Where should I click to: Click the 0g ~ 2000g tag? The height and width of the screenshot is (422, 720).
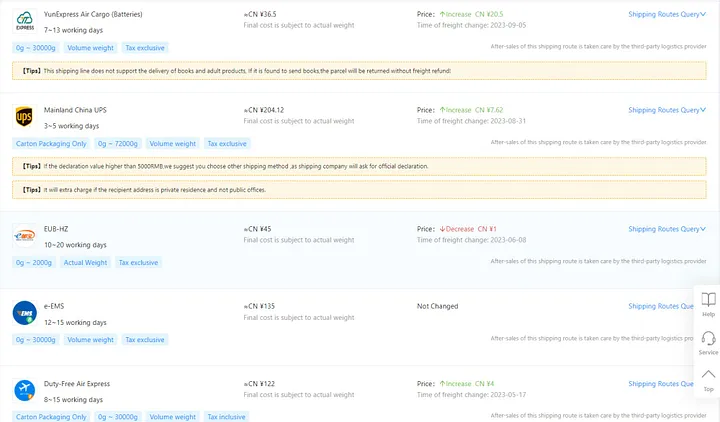point(34,263)
